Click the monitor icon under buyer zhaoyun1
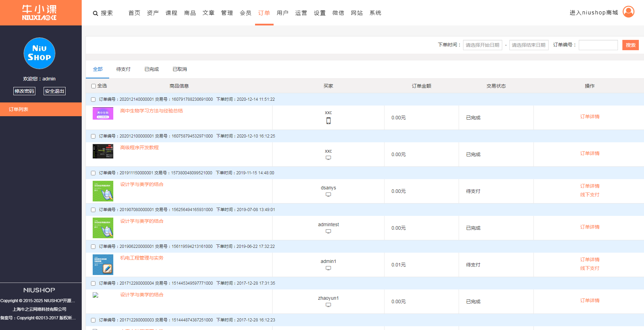 pyautogui.click(x=328, y=305)
